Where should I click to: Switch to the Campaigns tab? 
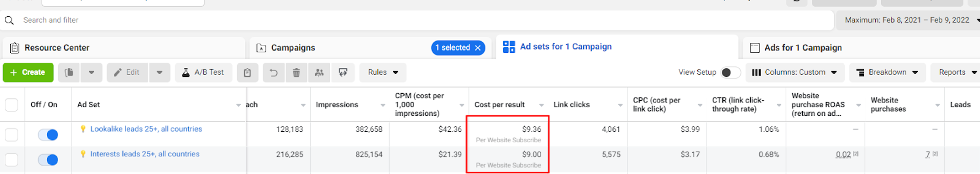[x=293, y=48]
